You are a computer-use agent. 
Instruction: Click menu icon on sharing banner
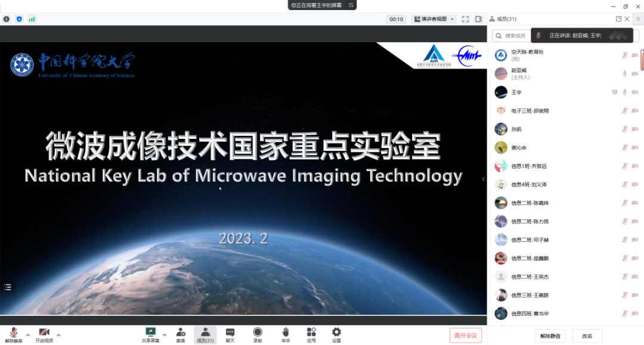pos(351,5)
